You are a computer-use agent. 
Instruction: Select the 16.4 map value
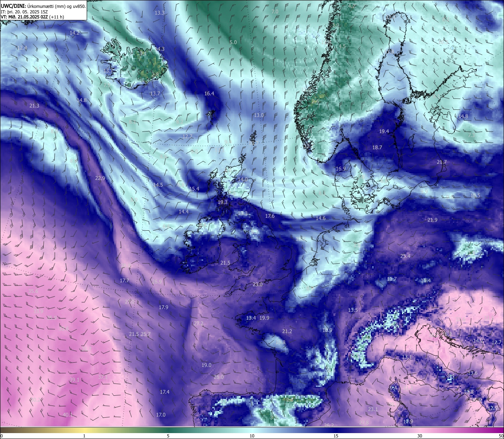click(209, 94)
